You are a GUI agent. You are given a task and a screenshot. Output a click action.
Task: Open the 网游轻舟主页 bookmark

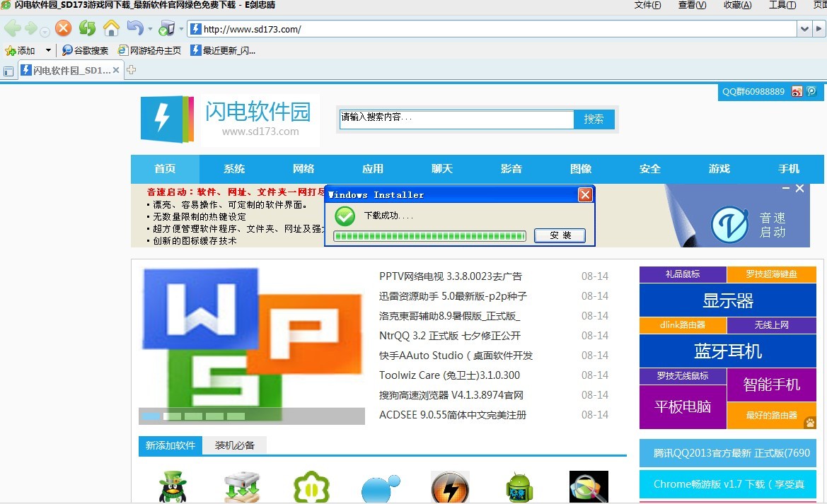(149, 51)
